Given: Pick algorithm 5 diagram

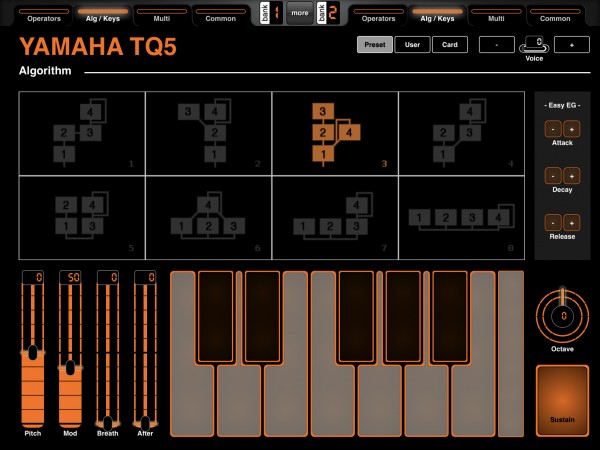Looking at the screenshot, I should pos(82,218).
